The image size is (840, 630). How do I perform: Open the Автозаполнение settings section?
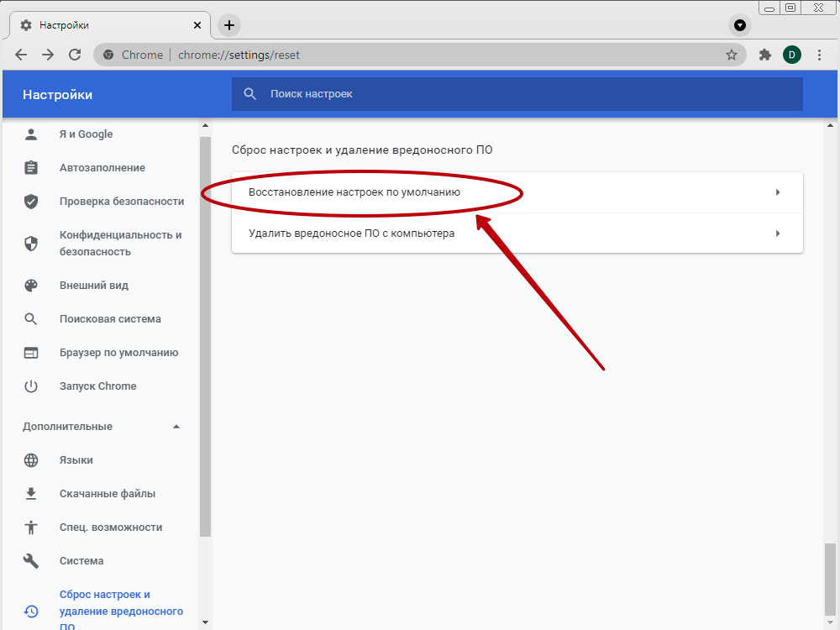click(x=102, y=168)
